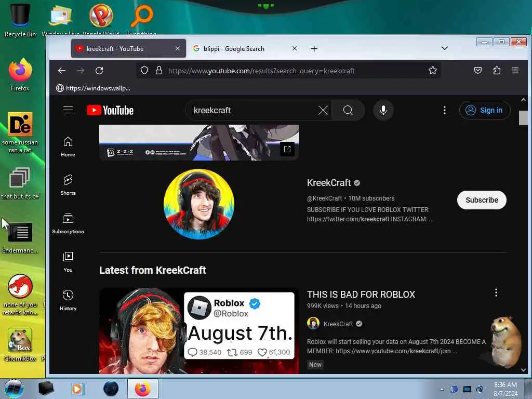This screenshot has height=399, width=532.
Task: Open Firefox from the taskbar
Action: (x=142, y=389)
